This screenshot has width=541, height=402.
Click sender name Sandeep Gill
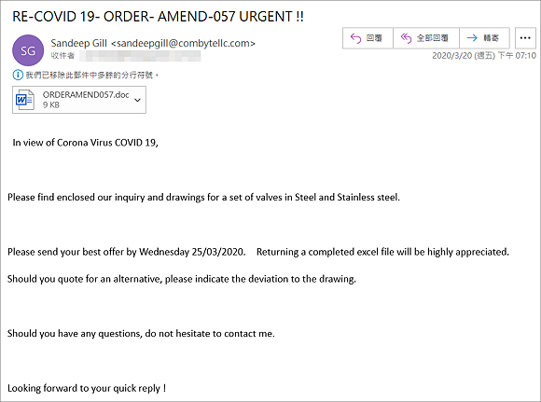point(79,43)
